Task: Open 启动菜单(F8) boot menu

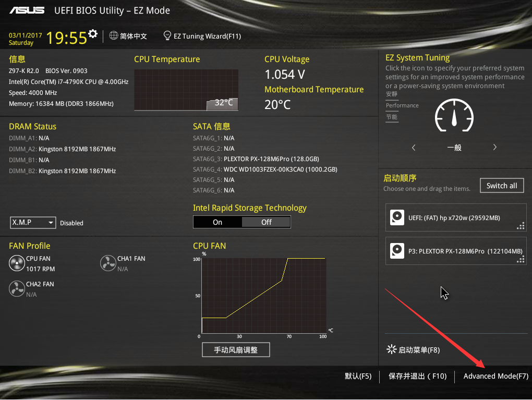Action: [x=419, y=350]
